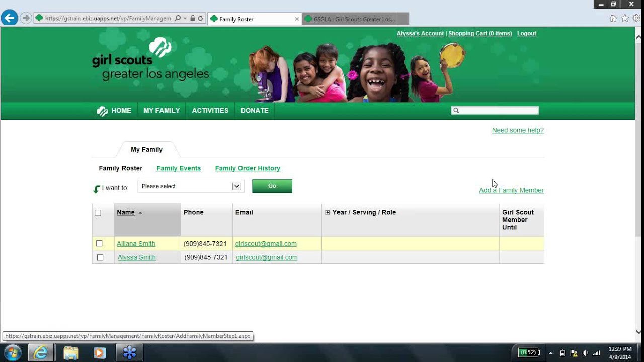
Task: Click the battery indicator in system tray
Action: click(x=529, y=352)
